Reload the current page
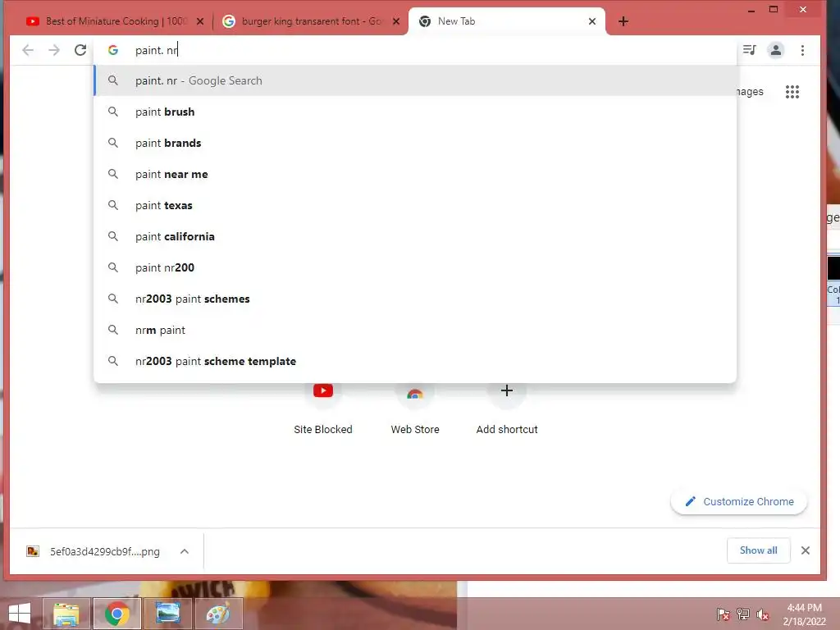Screen dimensions: 840x630 pos(80,50)
